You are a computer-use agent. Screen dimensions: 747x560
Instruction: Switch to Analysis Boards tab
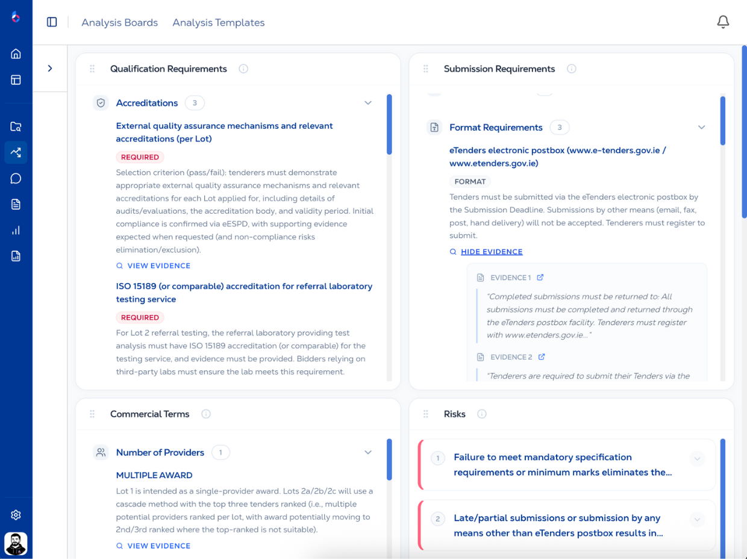tap(119, 23)
